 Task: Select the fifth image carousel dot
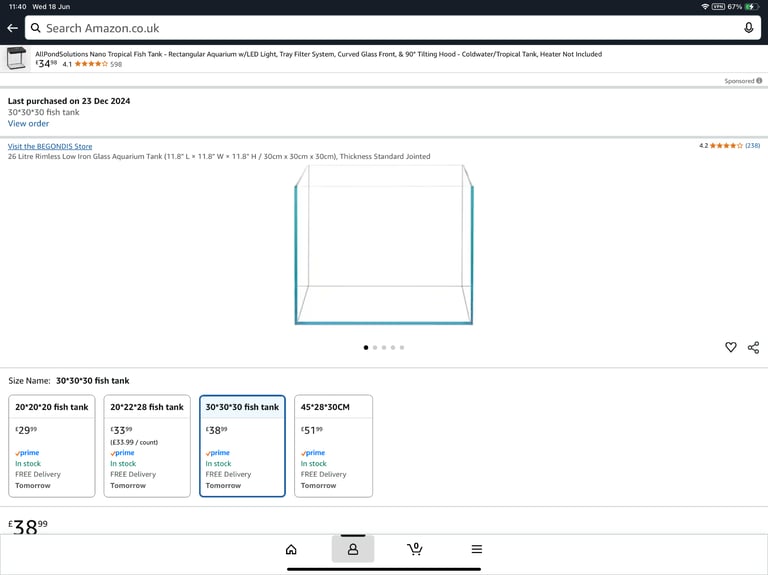pyautogui.click(x=402, y=347)
